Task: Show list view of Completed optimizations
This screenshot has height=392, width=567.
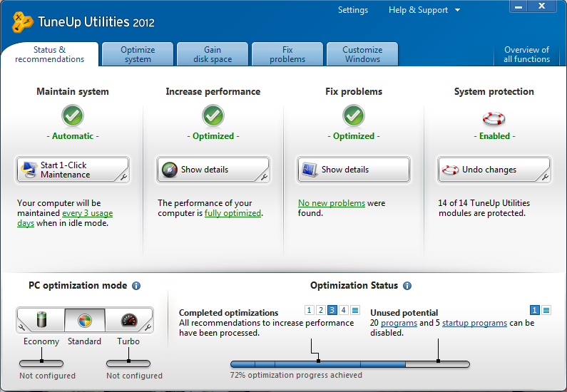Action: click(355, 310)
